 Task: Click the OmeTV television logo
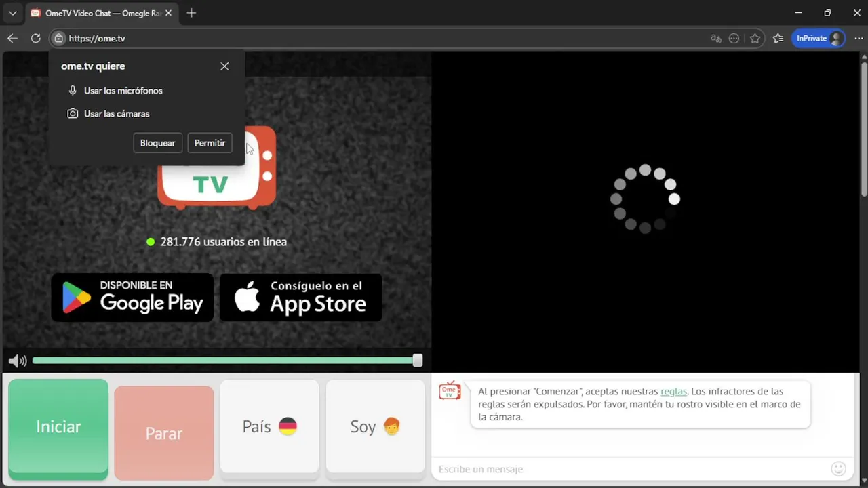[217, 168]
